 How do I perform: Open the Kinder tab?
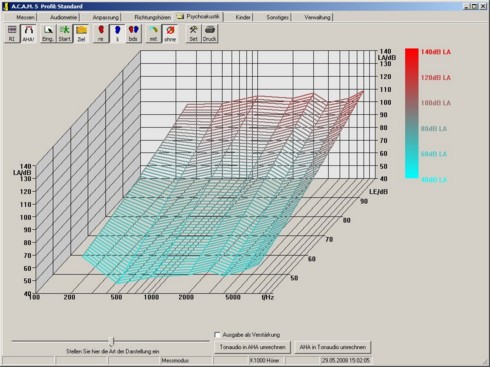click(x=243, y=17)
